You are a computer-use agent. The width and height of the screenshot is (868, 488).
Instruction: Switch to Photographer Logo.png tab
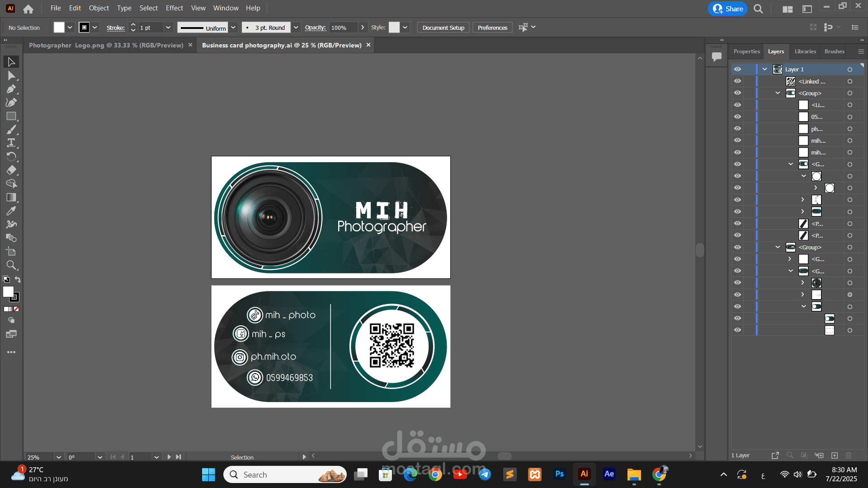click(x=106, y=45)
